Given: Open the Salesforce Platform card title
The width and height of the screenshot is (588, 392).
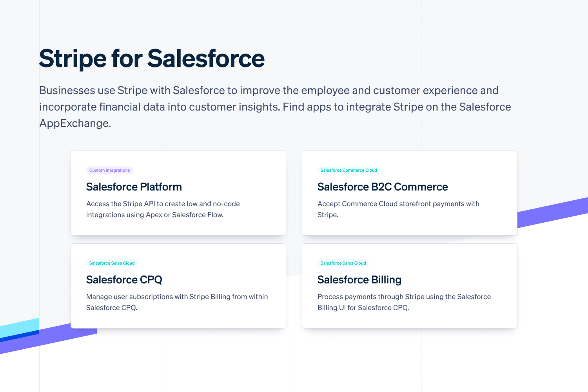Looking at the screenshot, I should 134,187.
